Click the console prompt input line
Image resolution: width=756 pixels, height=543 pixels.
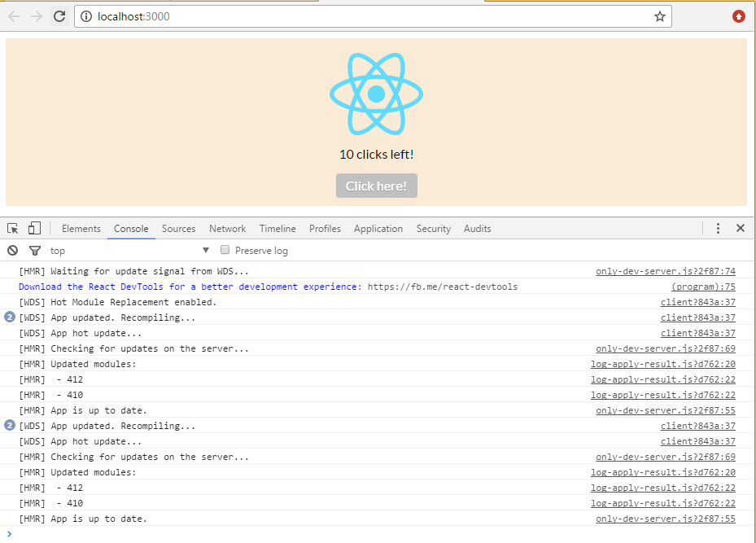378,534
